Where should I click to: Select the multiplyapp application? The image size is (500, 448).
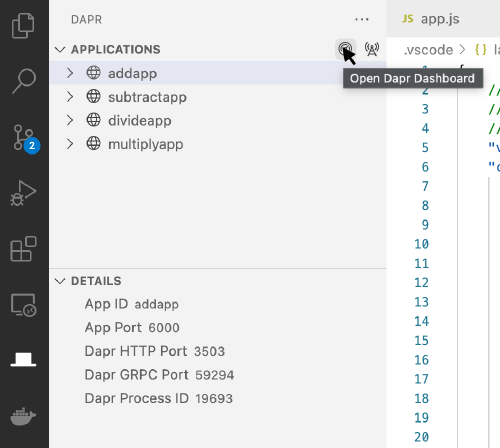(x=218, y=144)
